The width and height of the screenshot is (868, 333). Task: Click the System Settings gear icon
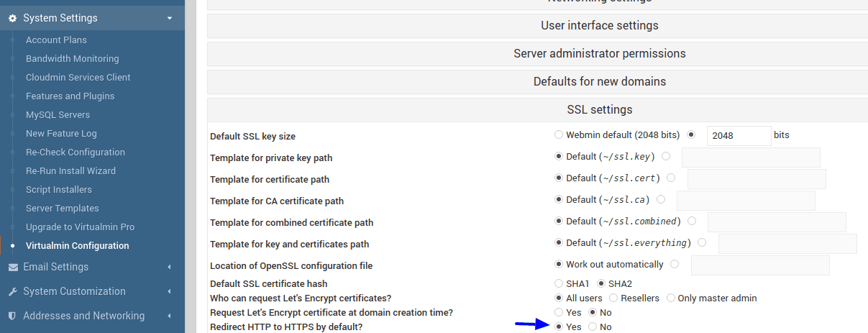[x=13, y=18]
